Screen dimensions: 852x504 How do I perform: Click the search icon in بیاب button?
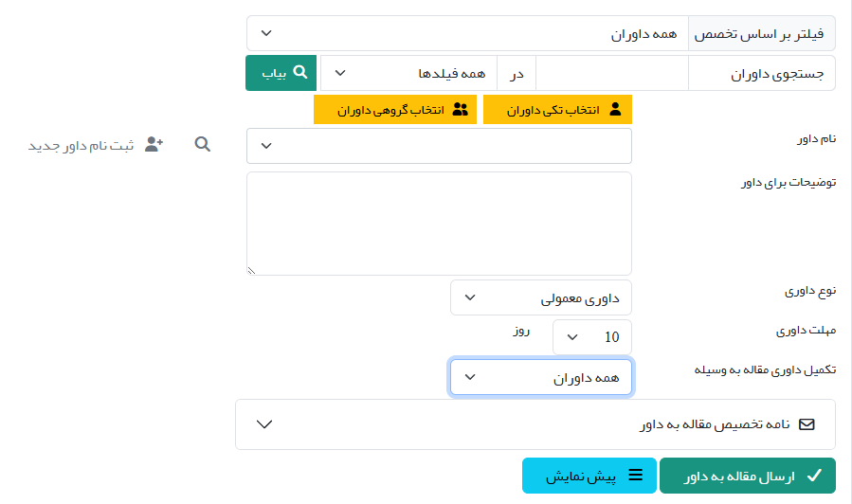click(x=300, y=72)
